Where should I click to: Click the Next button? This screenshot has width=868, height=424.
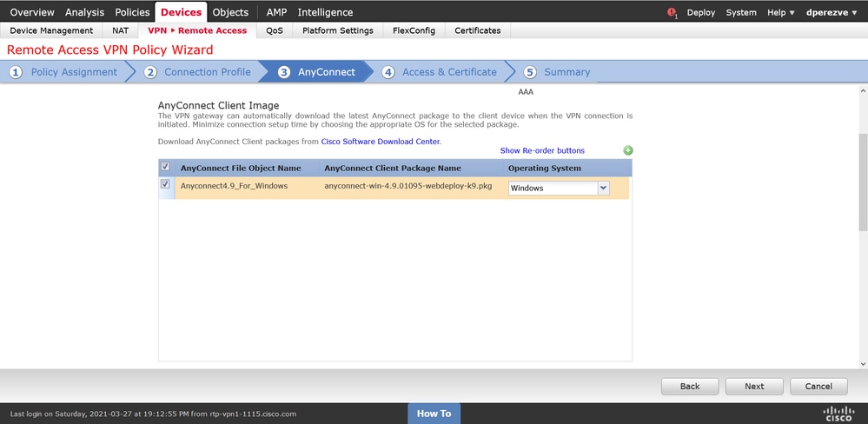tap(754, 387)
